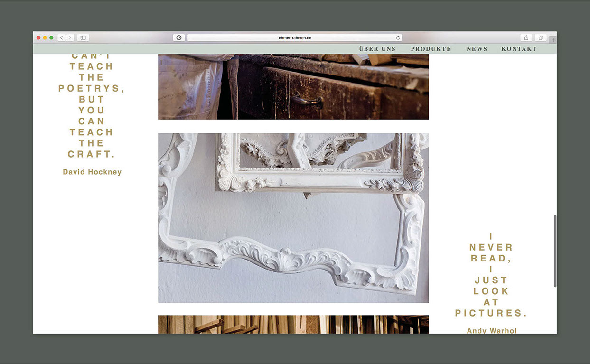
Task: Open the ÜBER UNS menu item
Action: [x=377, y=49]
